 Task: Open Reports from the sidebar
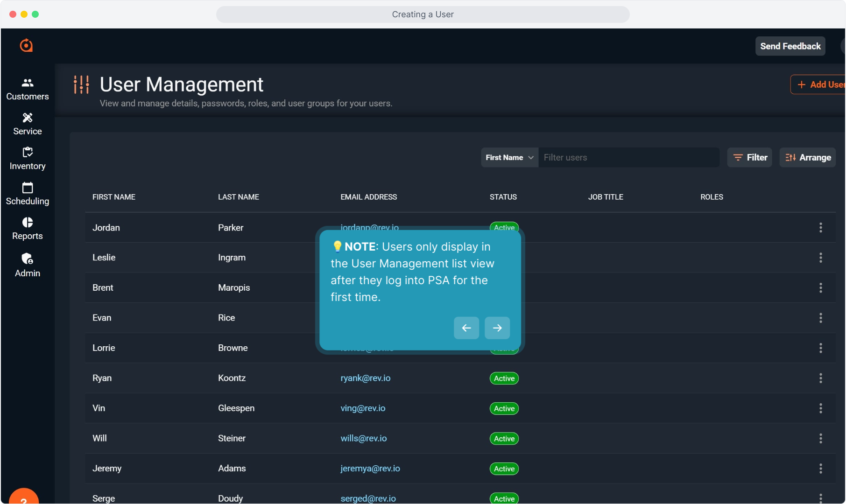[28, 229]
